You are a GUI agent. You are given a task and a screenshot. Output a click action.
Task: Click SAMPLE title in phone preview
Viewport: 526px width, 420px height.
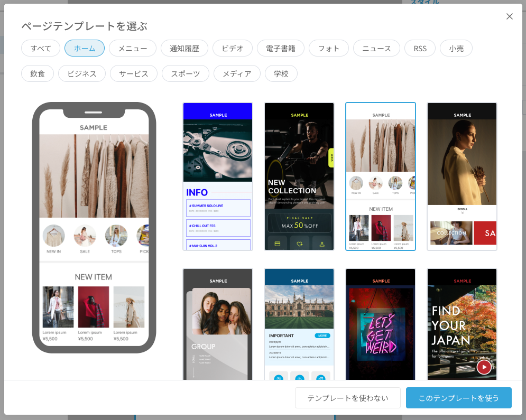click(93, 128)
